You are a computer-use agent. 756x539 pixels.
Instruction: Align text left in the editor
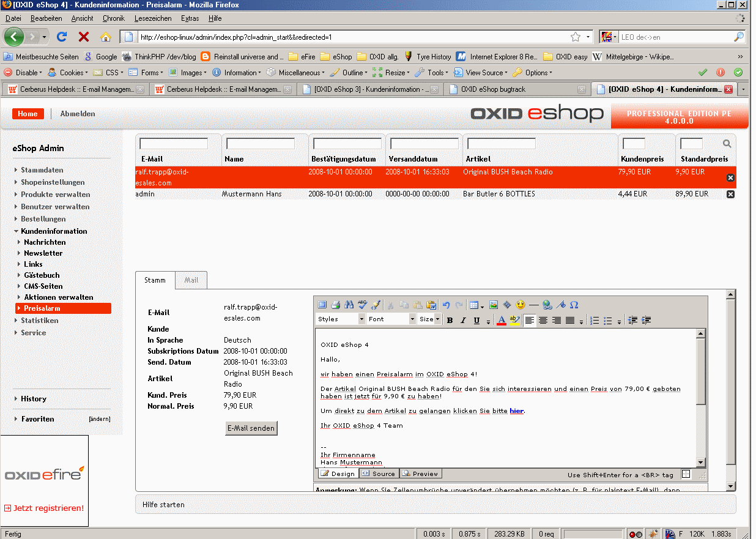[x=530, y=320]
